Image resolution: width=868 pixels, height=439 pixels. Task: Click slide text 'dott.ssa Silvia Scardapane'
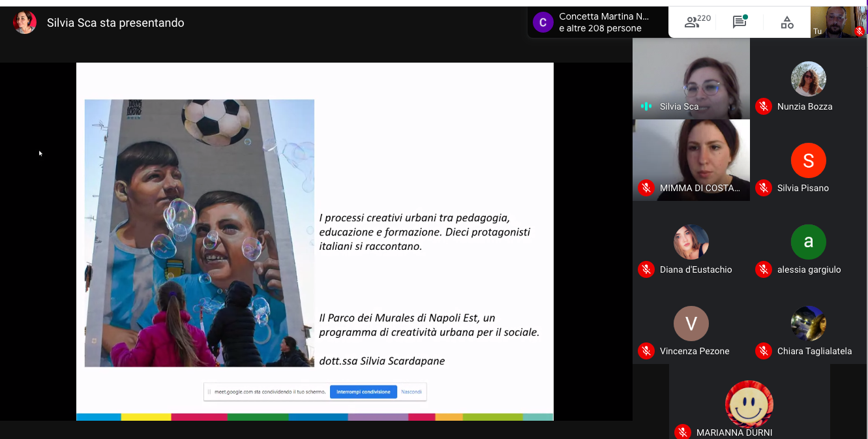pos(382,361)
